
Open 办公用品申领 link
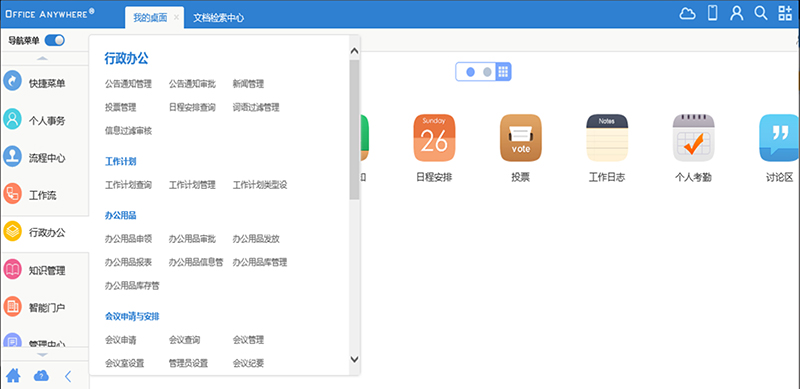coord(129,238)
